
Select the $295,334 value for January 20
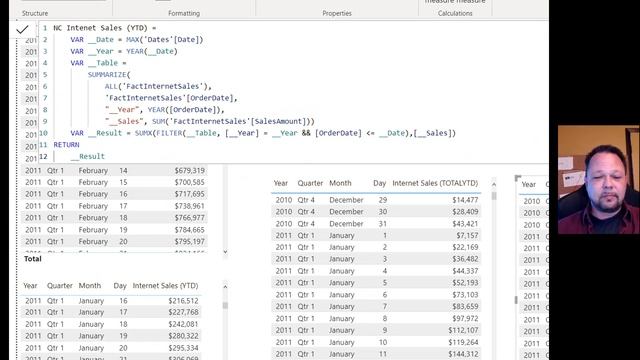coord(183,348)
